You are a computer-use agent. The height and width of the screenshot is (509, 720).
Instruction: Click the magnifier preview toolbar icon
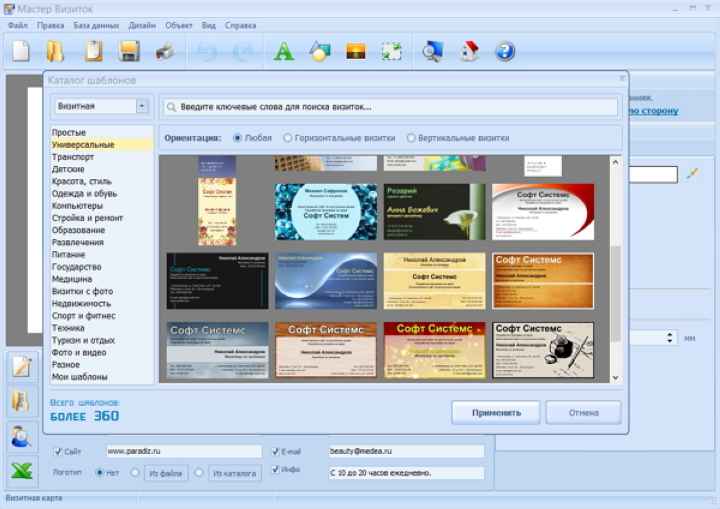pyautogui.click(x=432, y=51)
